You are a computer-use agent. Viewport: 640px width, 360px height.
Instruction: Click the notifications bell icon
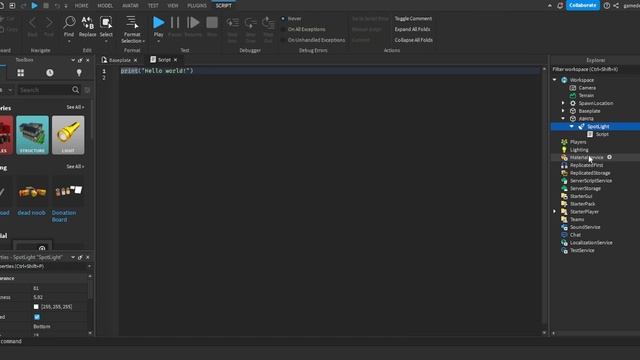click(560, 5)
